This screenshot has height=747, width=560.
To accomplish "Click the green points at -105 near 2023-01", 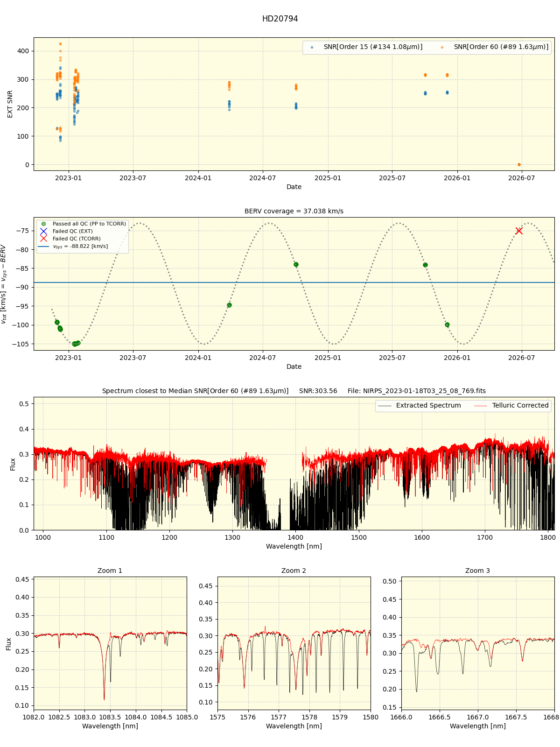I will (76, 344).
